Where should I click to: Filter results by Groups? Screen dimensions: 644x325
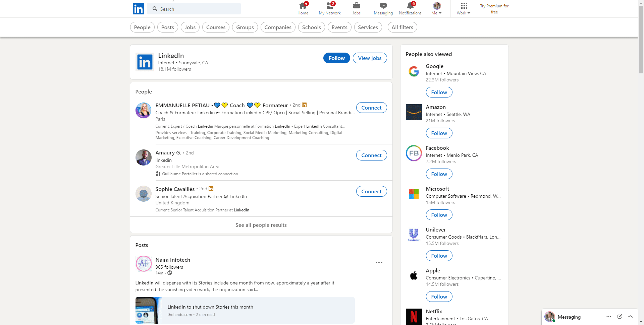click(x=245, y=27)
